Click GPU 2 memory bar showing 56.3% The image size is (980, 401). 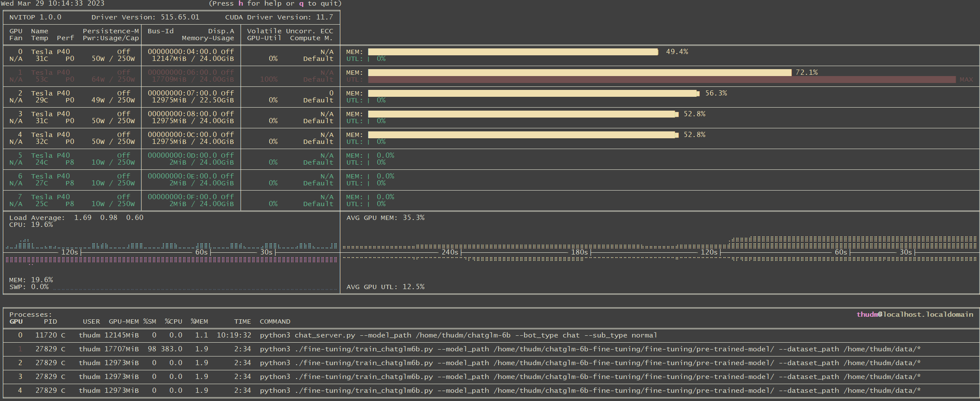(534, 93)
